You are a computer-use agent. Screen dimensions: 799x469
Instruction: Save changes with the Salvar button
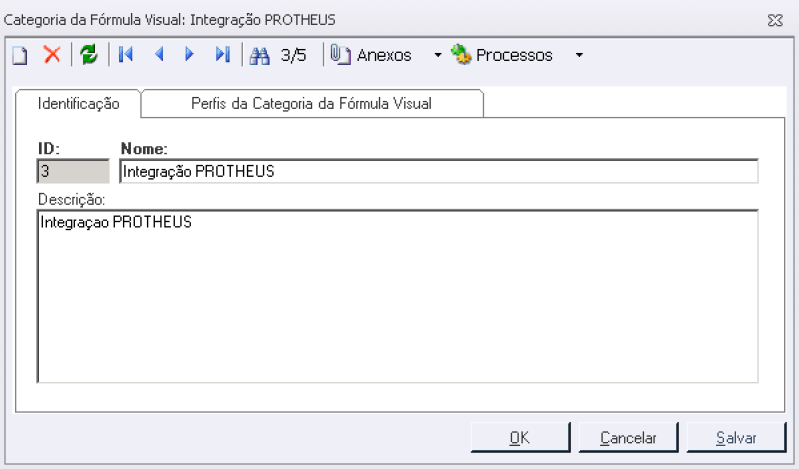736,437
